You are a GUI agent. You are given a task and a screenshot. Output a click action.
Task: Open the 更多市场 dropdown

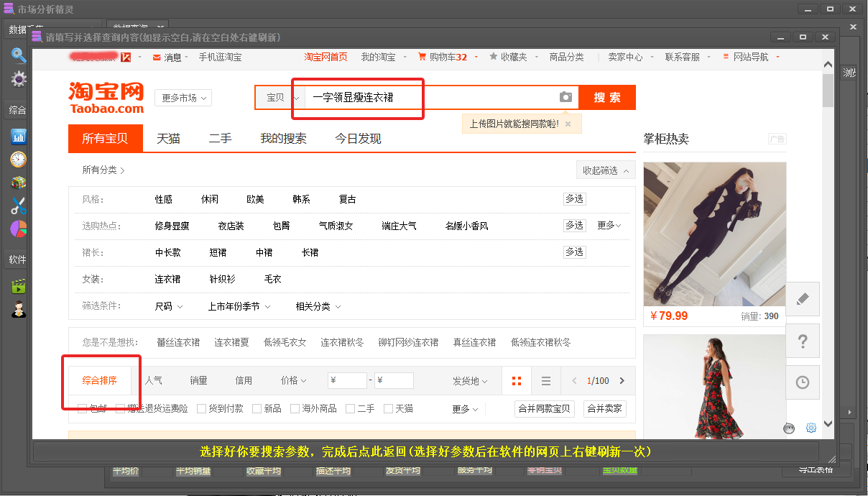click(x=183, y=98)
